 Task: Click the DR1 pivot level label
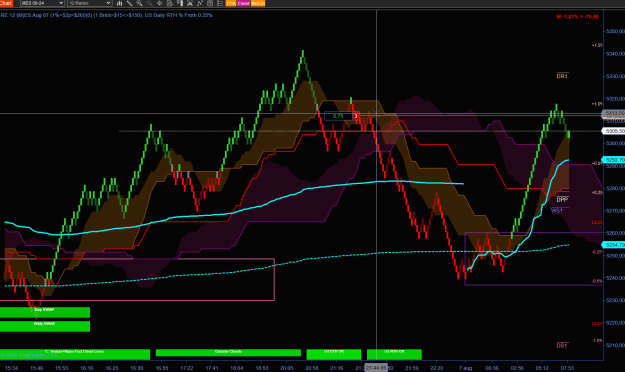pyautogui.click(x=562, y=76)
